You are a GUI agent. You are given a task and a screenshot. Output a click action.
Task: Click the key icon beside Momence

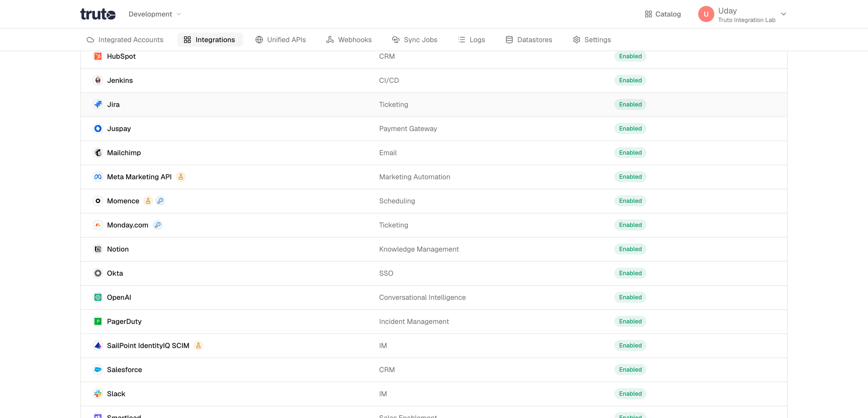pos(160,201)
